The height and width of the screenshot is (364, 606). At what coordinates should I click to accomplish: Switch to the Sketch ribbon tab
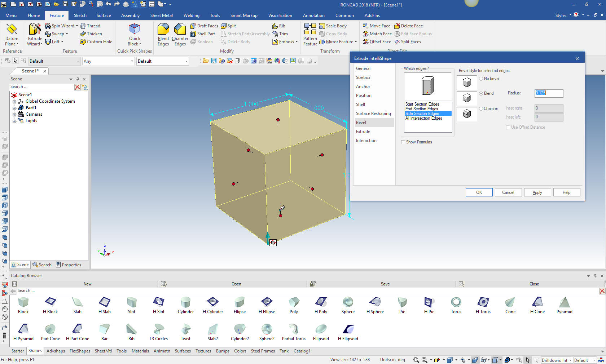pos(80,15)
